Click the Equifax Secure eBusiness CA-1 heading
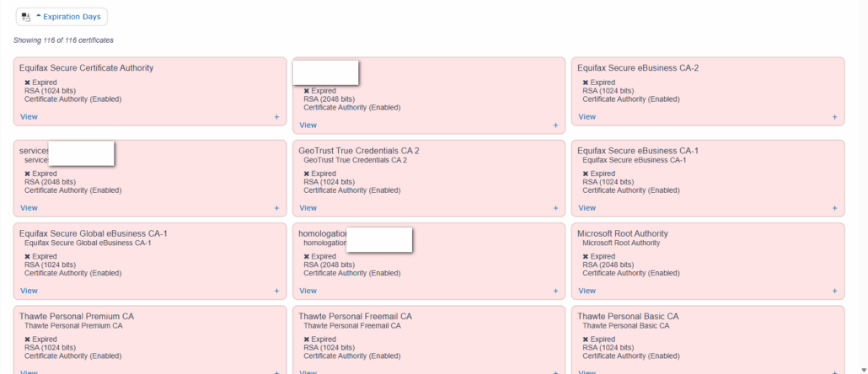868x374 pixels. coord(638,151)
